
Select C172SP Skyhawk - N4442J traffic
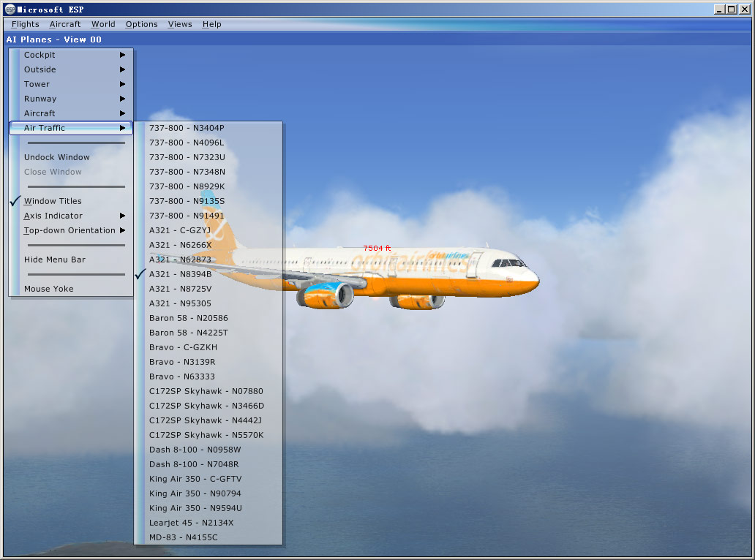click(x=208, y=420)
